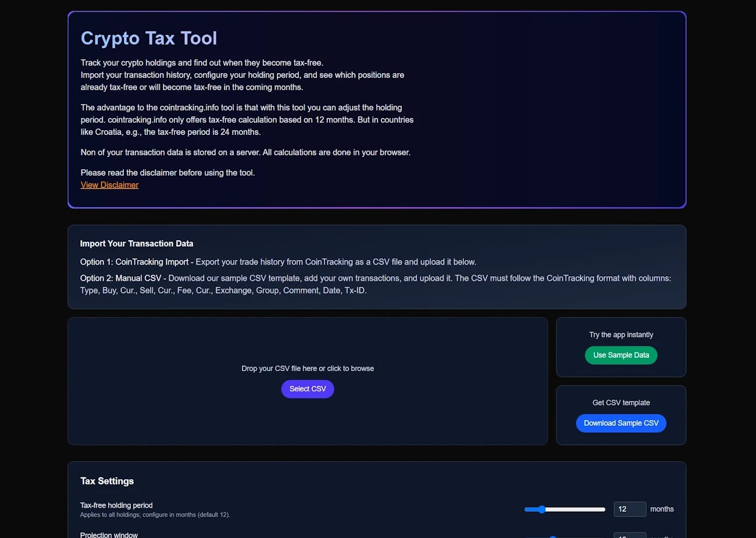Click the 'Tax Settings' heading
The width and height of the screenshot is (756, 538).
(107, 481)
